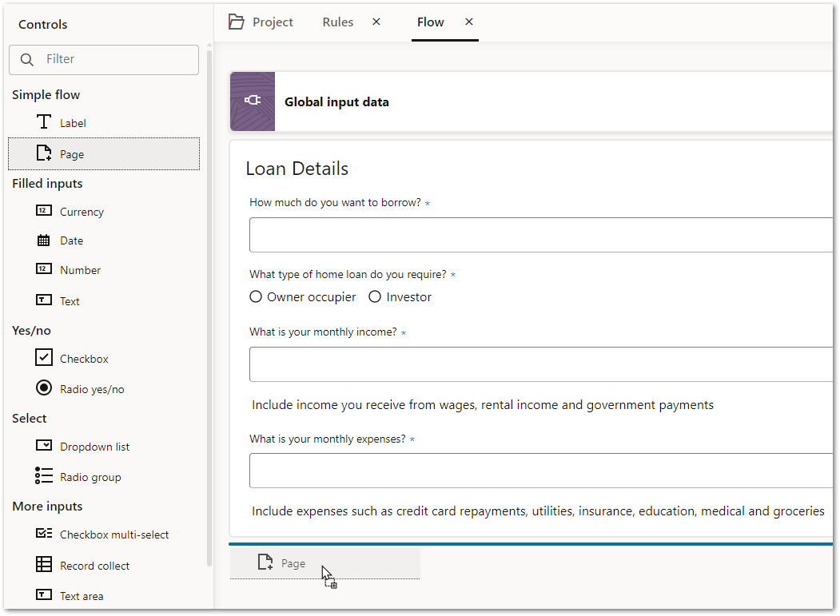The image size is (840, 616).
Task: Click the Radio group control icon
Action: [44, 475]
